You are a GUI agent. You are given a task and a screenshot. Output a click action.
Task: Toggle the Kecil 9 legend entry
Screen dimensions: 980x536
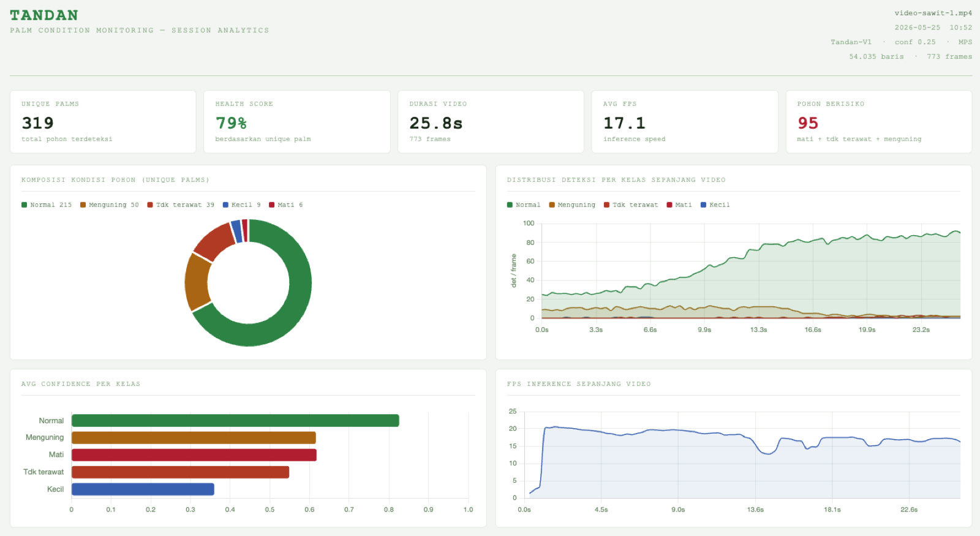(242, 205)
